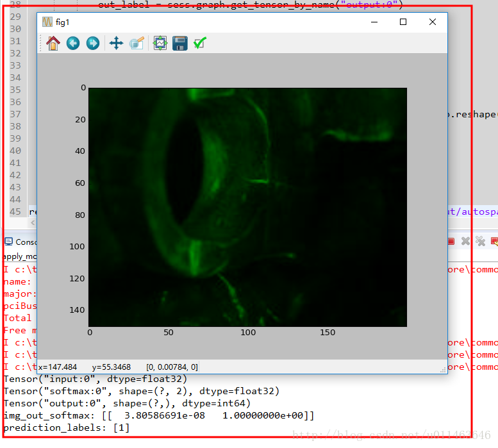
Task: Click the fig1 title text
Action: (x=62, y=22)
